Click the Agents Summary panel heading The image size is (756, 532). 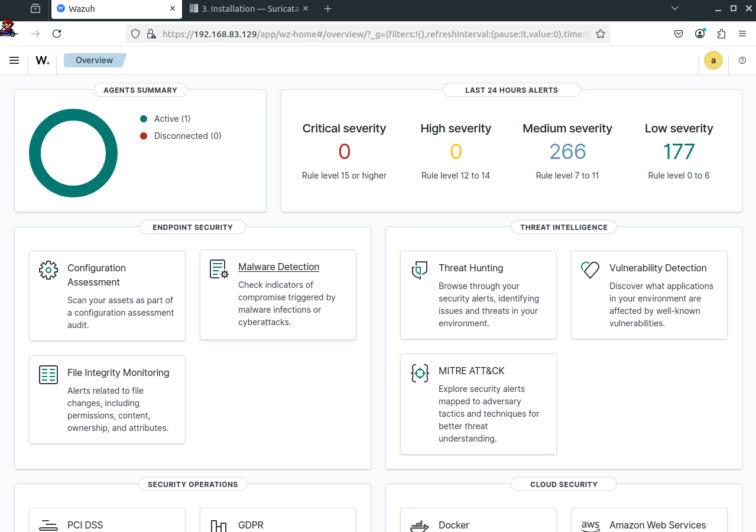coord(140,90)
